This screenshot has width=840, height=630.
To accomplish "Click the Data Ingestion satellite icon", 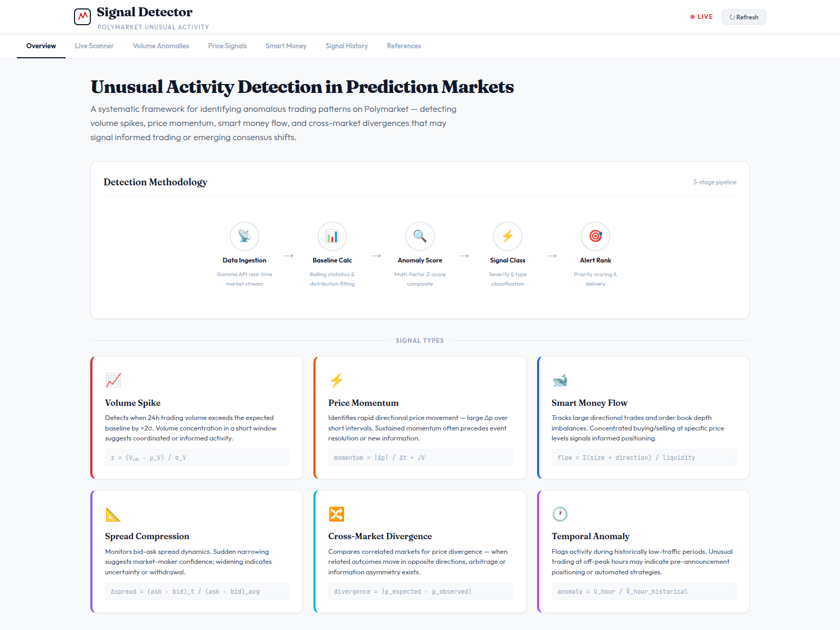I will 245,236.
